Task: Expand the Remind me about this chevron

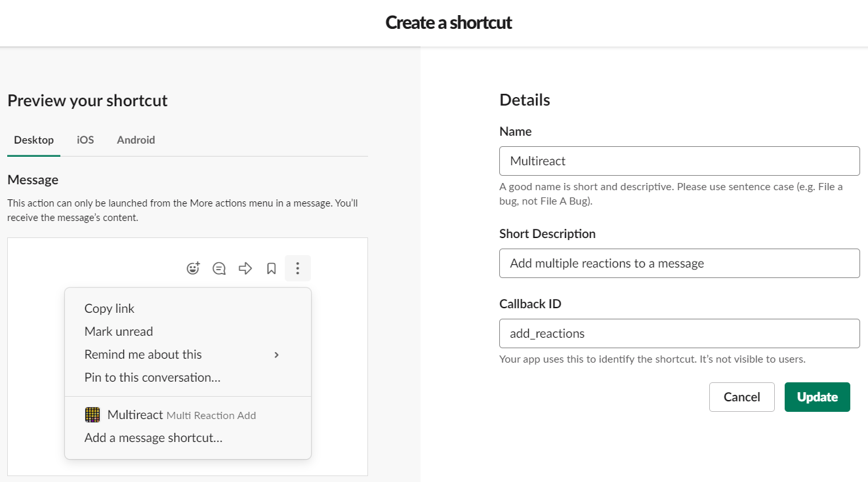Action: (276, 355)
